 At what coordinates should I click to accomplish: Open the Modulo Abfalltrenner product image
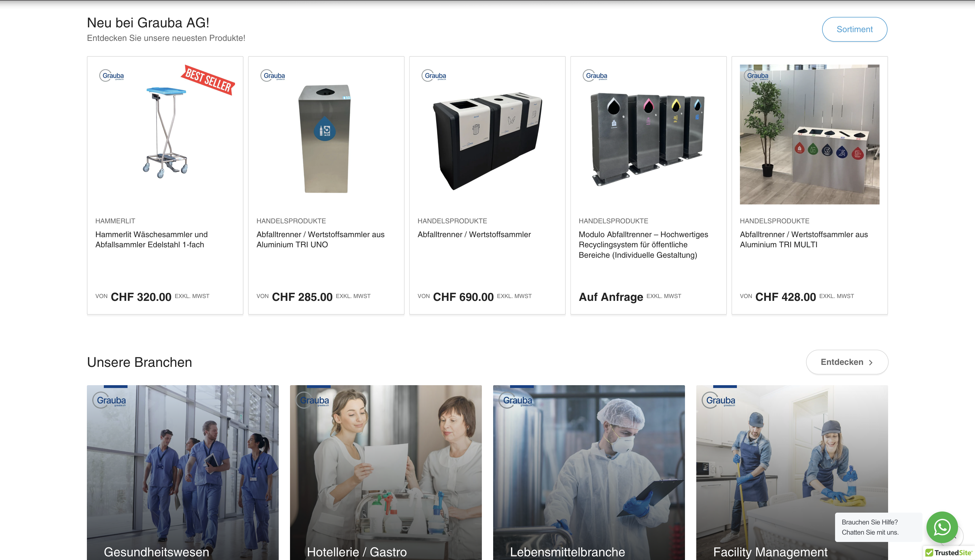(x=649, y=135)
